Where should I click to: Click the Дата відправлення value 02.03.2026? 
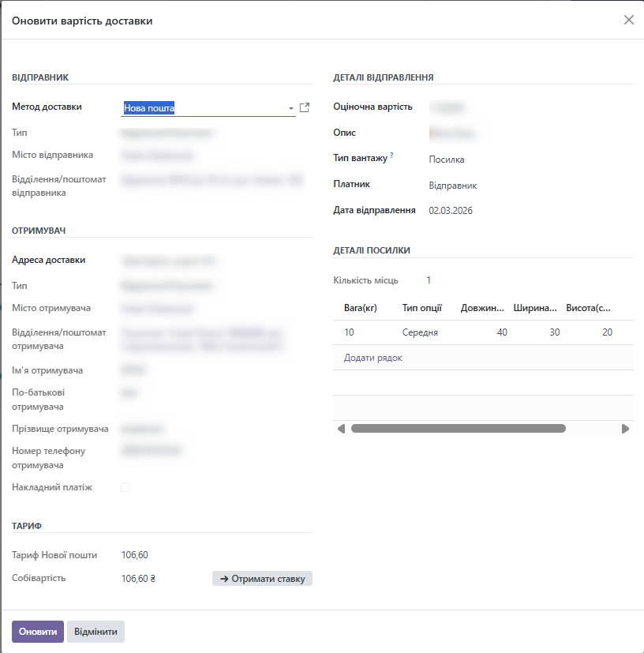click(451, 211)
